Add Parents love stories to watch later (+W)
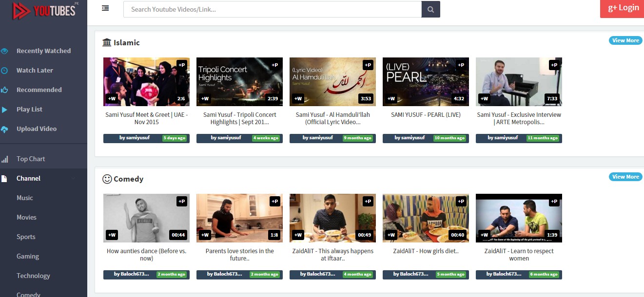This screenshot has width=644, height=297. pyautogui.click(x=205, y=235)
